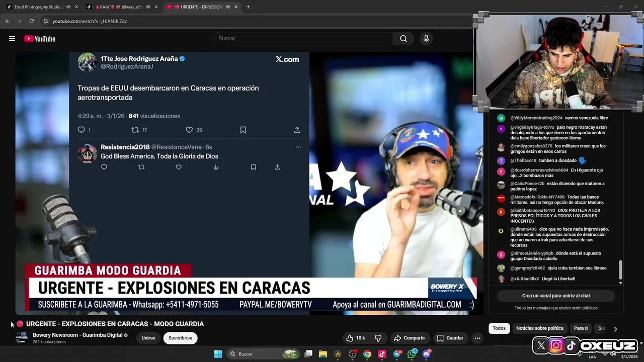
Task: Click the live chat scrollbar thumb
Action: tap(620, 270)
